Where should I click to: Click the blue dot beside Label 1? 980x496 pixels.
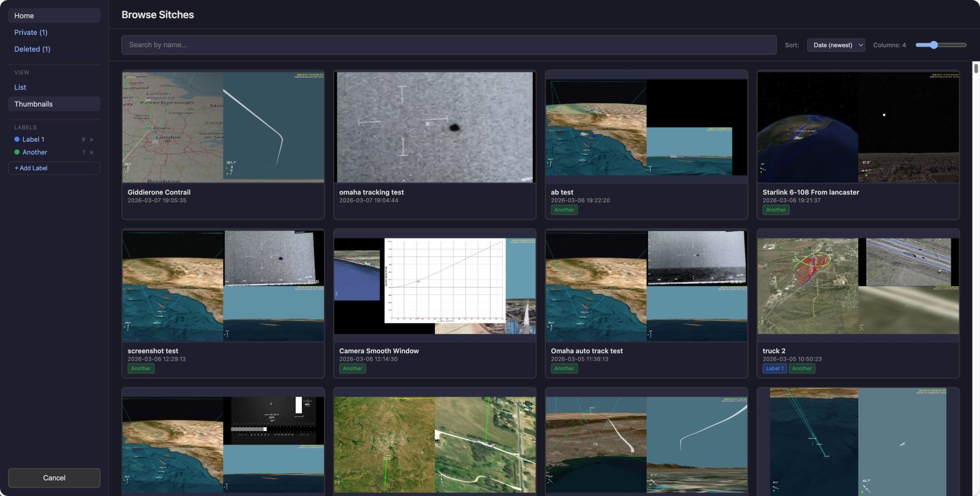pyautogui.click(x=17, y=140)
